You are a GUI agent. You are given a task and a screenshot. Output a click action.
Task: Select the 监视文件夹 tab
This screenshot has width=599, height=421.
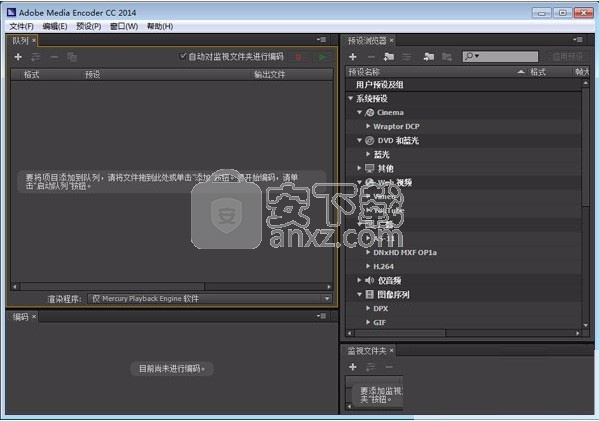(367, 351)
